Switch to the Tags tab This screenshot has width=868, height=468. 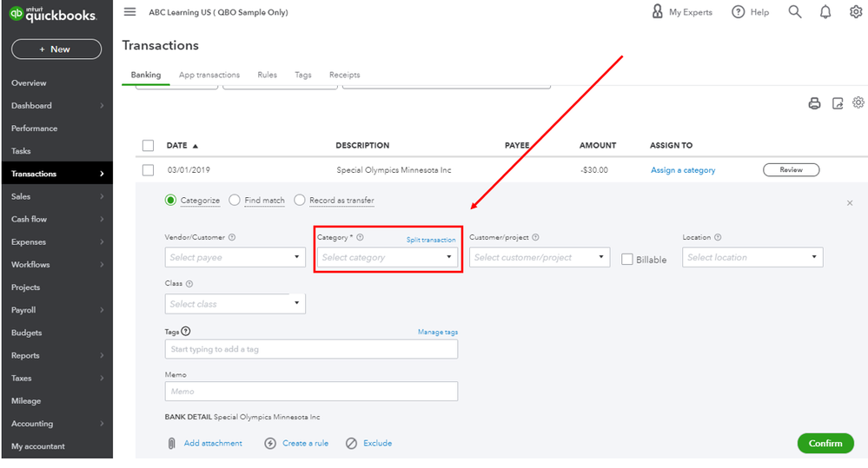pyautogui.click(x=303, y=75)
